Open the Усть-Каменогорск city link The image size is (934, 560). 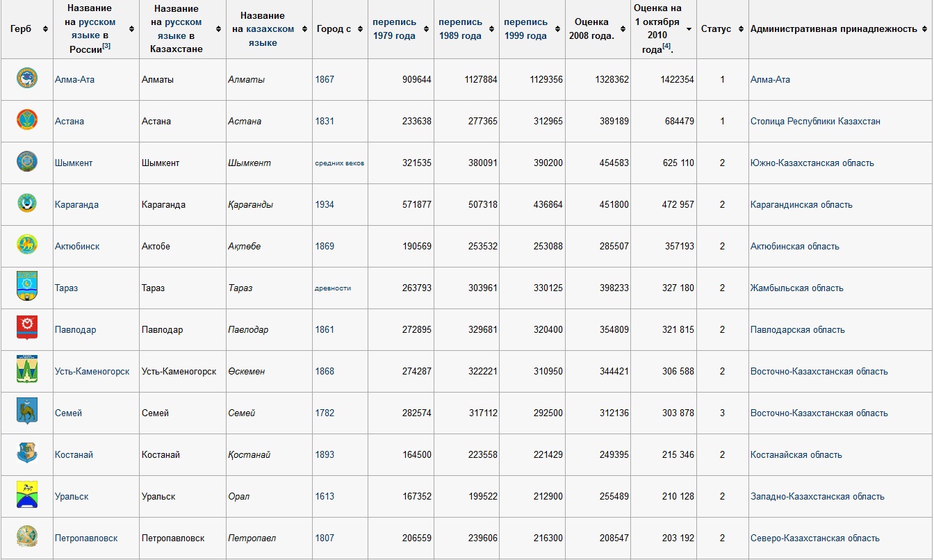tap(92, 371)
